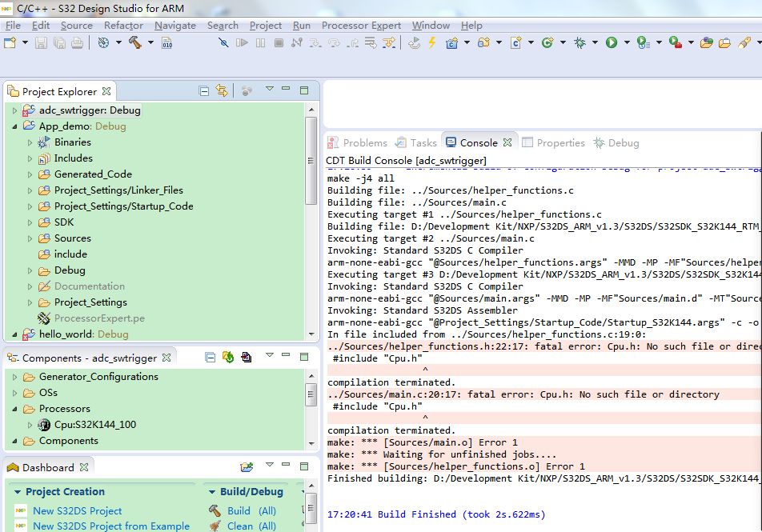The height and width of the screenshot is (532, 762).
Task: Open the binary 010 toolbar icon
Action: pos(167,42)
